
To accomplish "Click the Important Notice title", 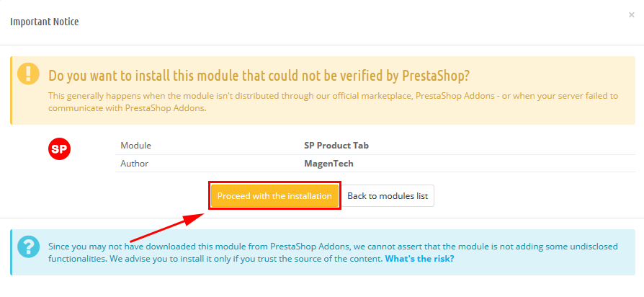I will [45, 22].
